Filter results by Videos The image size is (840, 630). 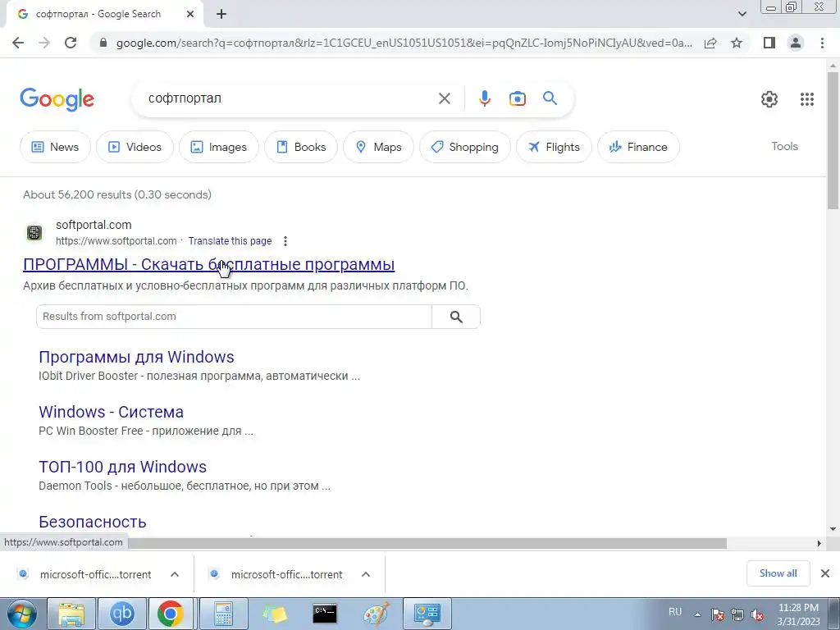coord(135,147)
